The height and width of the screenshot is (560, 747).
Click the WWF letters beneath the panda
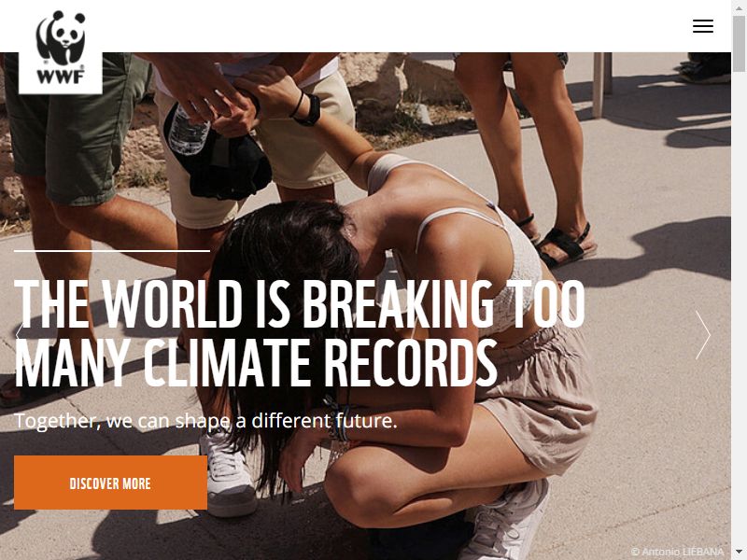tap(61, 76)
